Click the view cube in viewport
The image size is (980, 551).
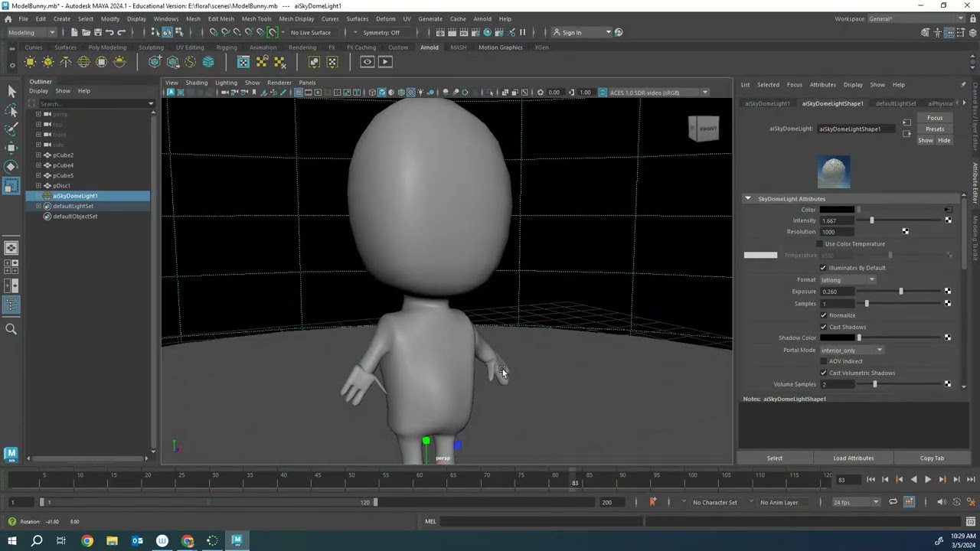pyautogui.click(x=704, y=129)
